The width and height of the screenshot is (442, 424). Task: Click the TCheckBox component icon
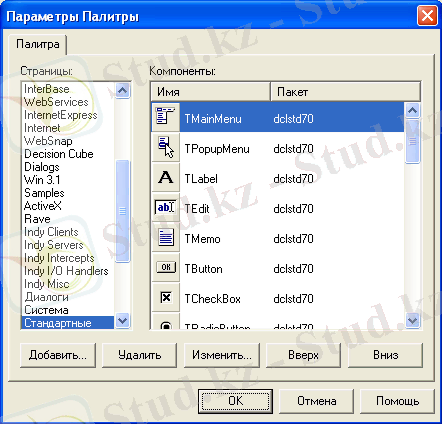pos(166,297)
